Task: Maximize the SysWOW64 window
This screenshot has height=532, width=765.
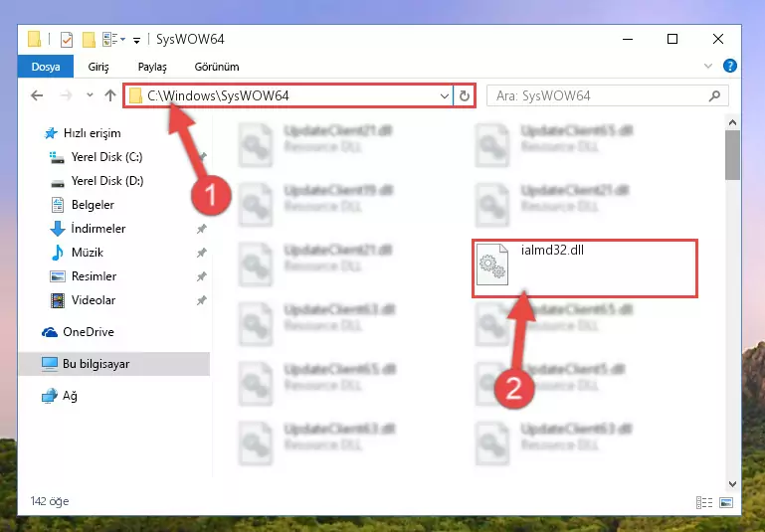Action: click(x=672, y=39)
